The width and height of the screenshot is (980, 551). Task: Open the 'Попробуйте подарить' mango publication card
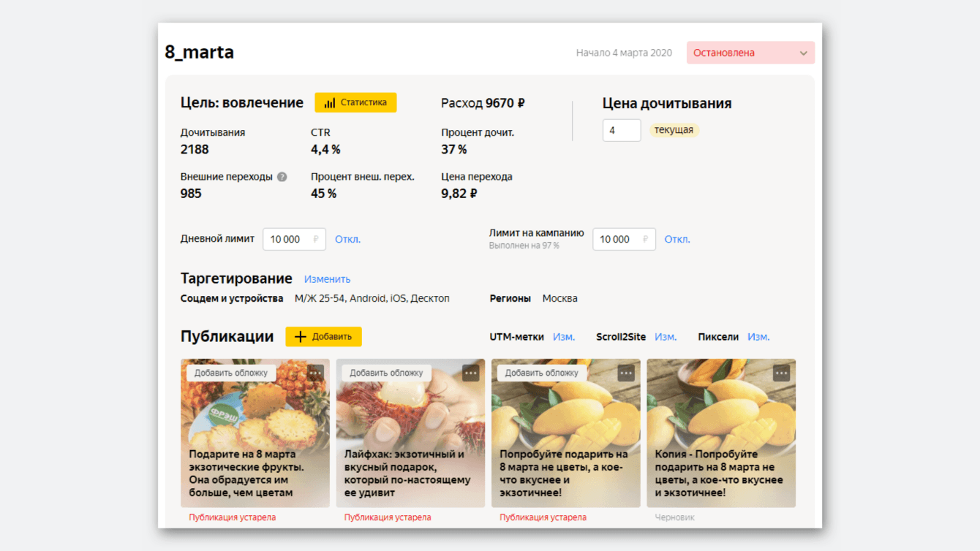(566, 433)
